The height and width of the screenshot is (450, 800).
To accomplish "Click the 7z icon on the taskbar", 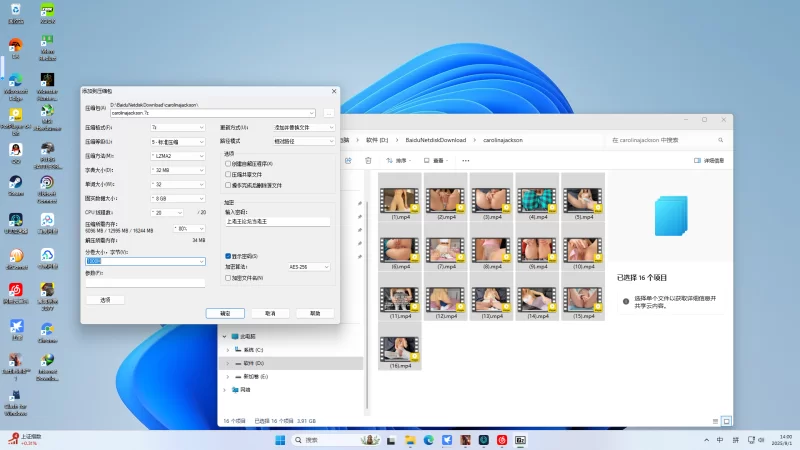I will coord(520,440).
